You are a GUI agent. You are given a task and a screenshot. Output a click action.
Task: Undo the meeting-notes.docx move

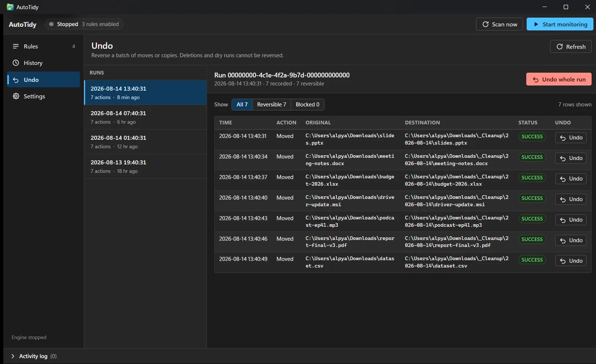[x=571, y=158]
